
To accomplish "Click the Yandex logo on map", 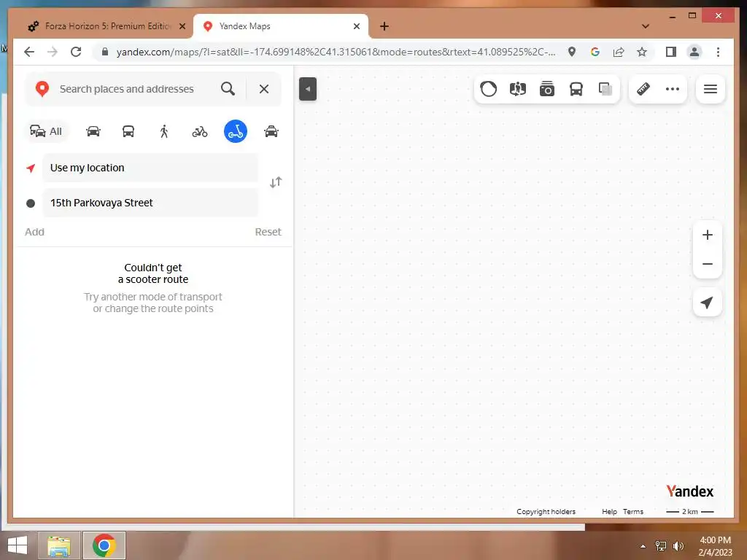I will point(690,491).
